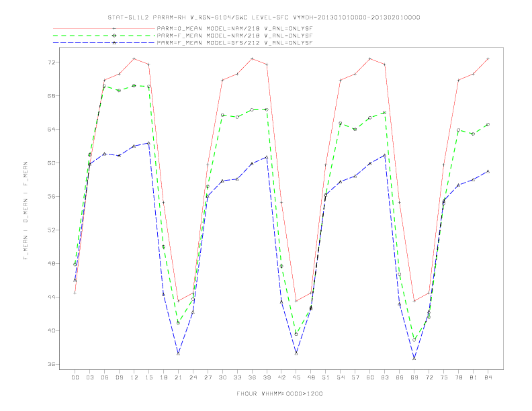Click the chart title starting with STAT=SL1L2

[263, 17]
